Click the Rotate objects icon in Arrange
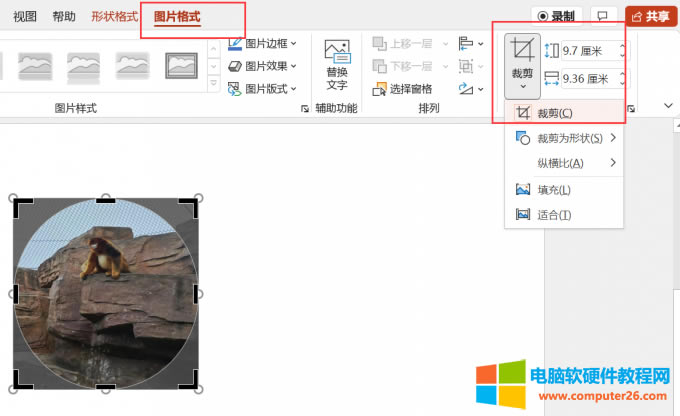The image size is (680, 416). (x=467, y=89)
